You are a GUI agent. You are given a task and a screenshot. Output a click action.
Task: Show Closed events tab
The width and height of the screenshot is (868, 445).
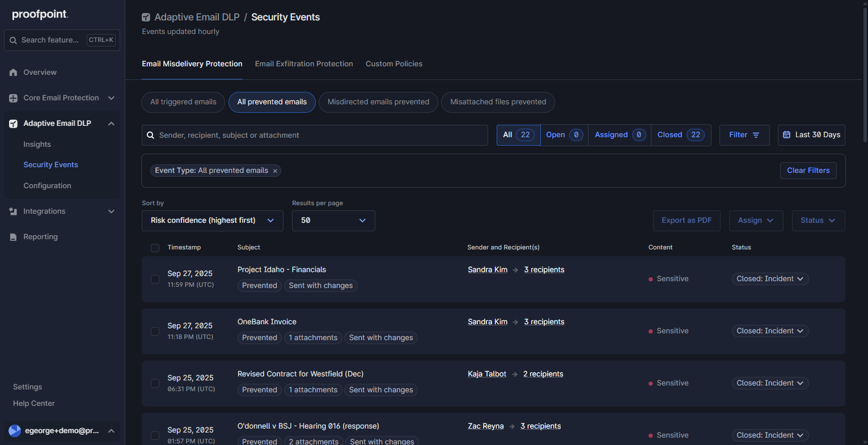point(680,135)
